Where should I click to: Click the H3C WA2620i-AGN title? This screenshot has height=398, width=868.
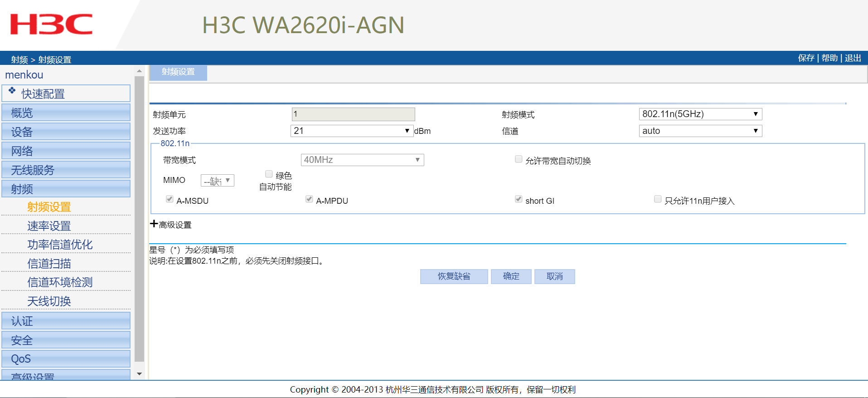pos(303,25)
